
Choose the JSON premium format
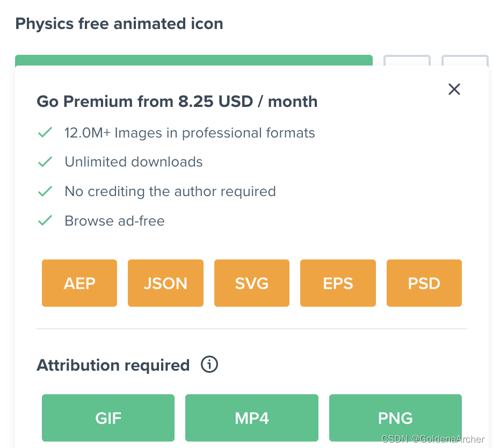[x=165, y=283]
